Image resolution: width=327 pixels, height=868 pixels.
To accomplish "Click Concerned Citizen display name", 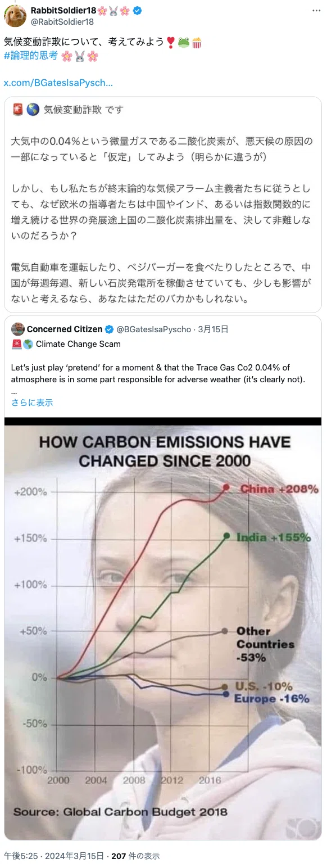I will point(65,329).
